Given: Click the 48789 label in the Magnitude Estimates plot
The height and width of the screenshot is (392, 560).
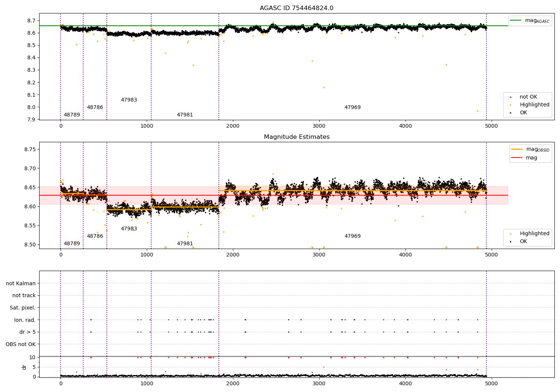Looking at the screenshot, I should point(72,244).
